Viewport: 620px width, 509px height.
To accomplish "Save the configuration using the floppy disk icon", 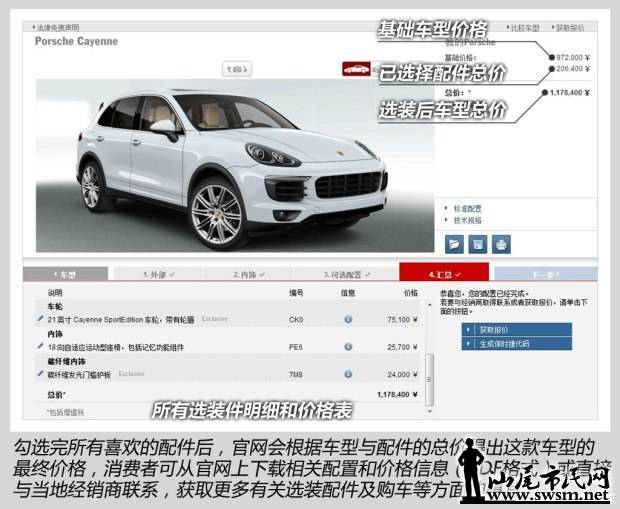I will [478, 244].
